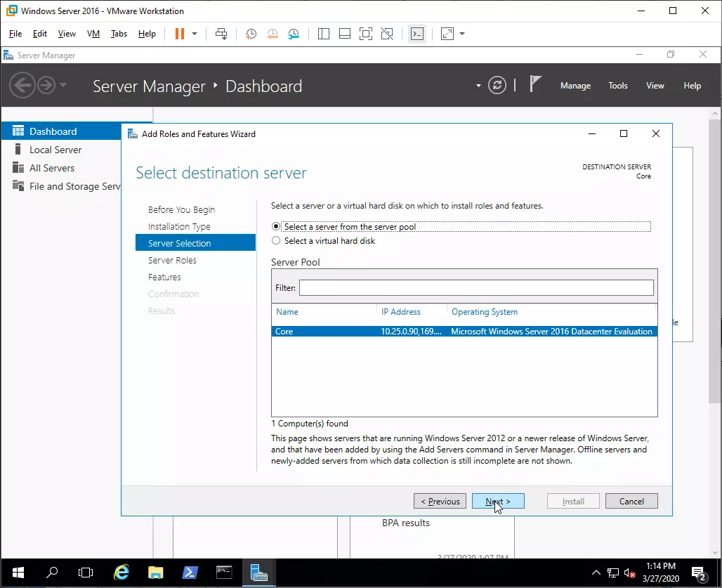Open Command Prompt from the taskbar

[224, 573]
